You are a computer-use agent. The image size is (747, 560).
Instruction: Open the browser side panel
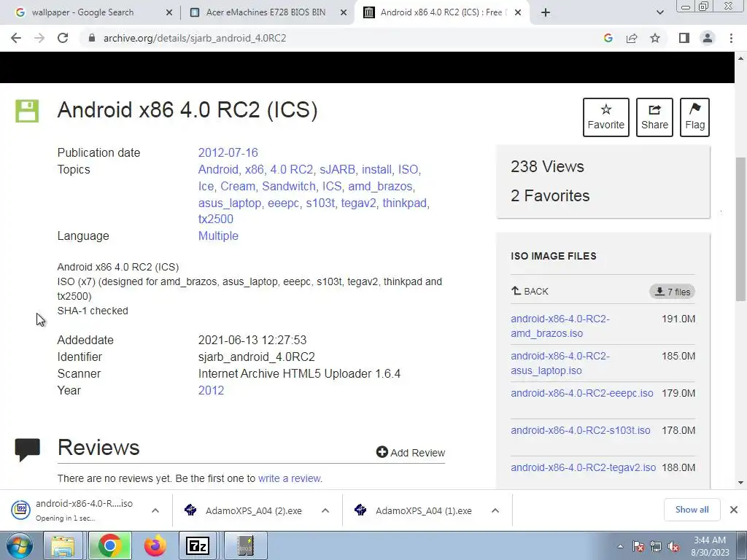684,38
